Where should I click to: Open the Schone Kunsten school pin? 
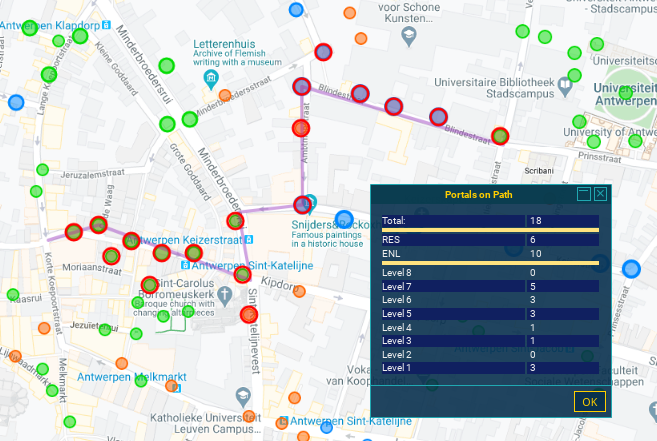pos(409,36)
